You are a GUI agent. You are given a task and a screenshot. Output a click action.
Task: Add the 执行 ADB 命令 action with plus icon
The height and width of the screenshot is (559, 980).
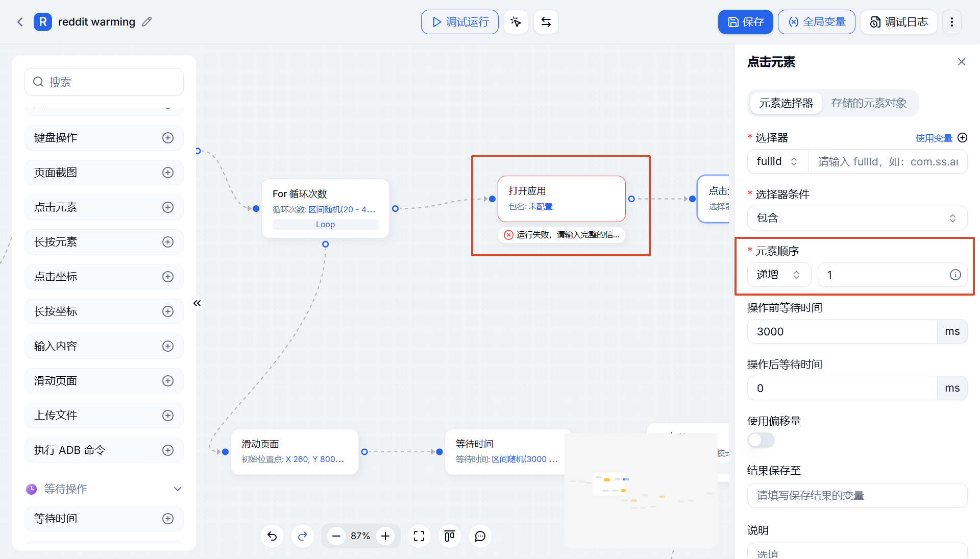[168, 450]
